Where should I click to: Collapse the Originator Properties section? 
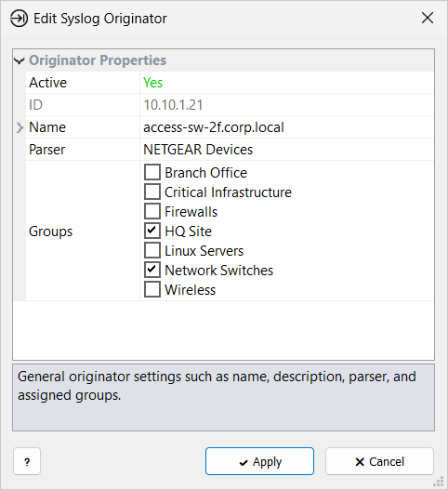point(20,60)
